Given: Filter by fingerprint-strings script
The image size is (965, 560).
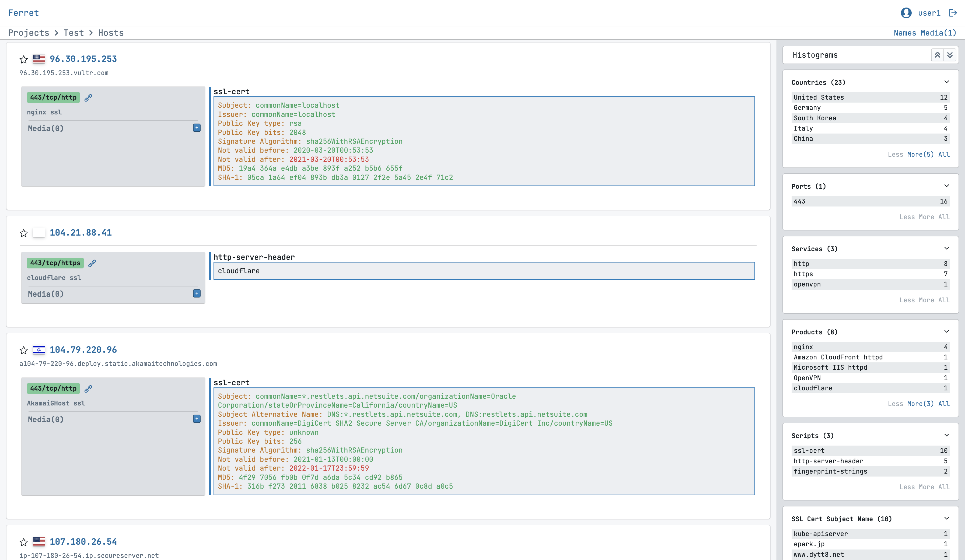Looking at the screenshot, I should [870, 471].
